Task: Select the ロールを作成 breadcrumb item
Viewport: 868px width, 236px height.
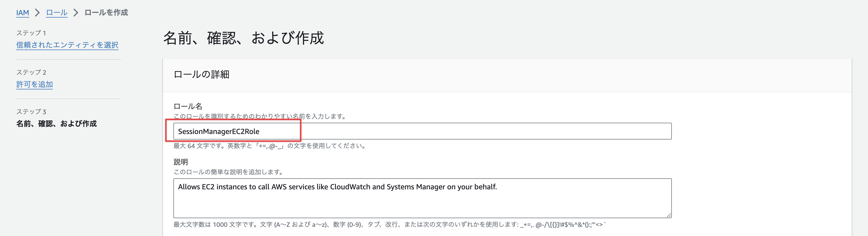Action: click(x=106, y=13)
